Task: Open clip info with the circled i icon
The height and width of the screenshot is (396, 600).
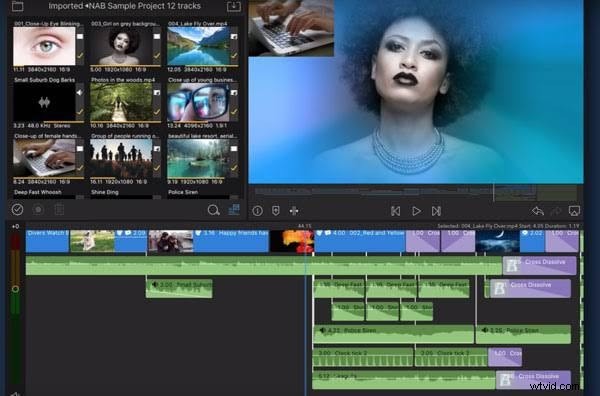Action: 258,211
